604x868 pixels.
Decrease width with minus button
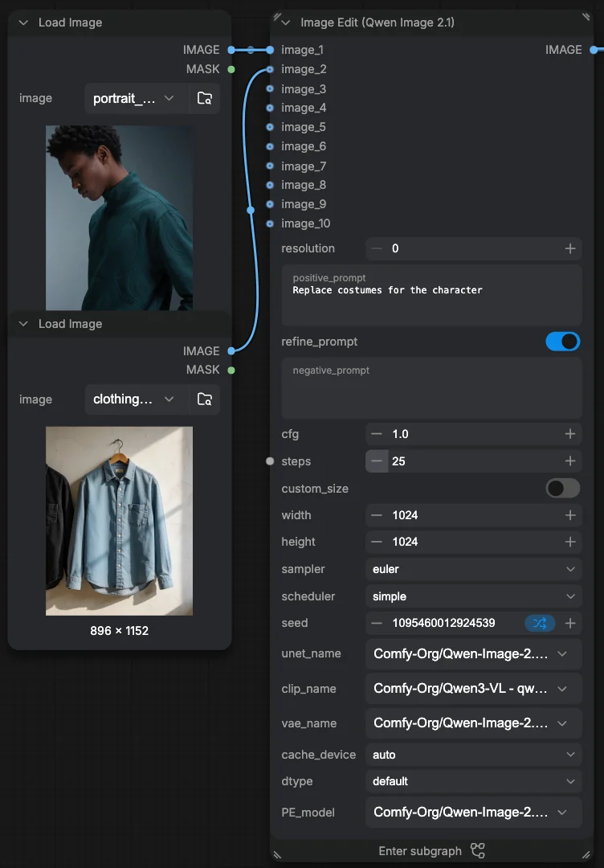tap(377, 515)
